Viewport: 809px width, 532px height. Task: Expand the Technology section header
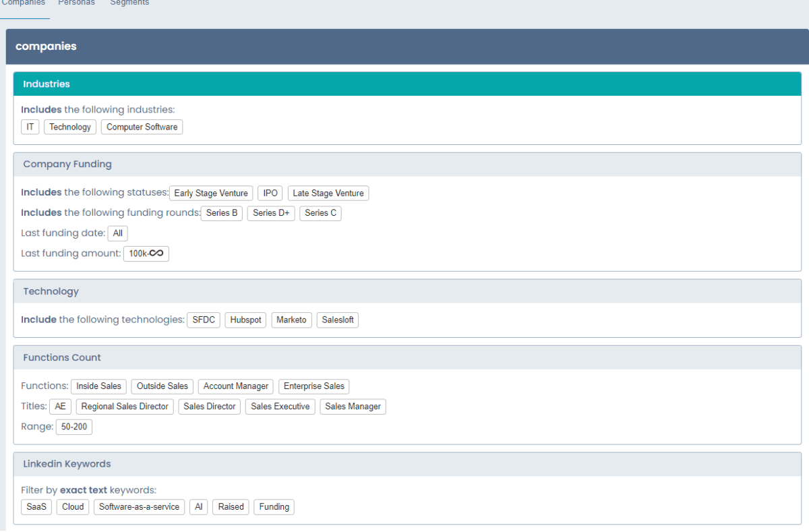[51, 291]
